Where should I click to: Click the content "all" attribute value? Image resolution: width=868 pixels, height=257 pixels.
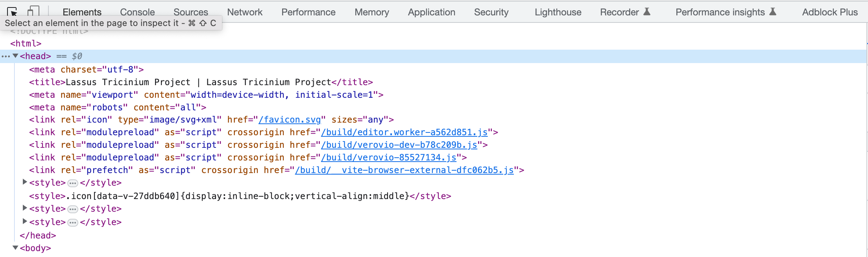(x=188, y=108)
